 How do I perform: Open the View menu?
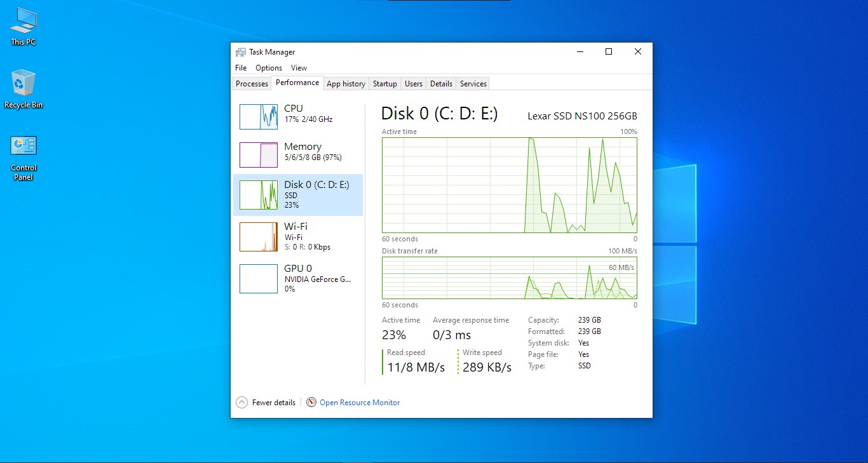point(299,68)
